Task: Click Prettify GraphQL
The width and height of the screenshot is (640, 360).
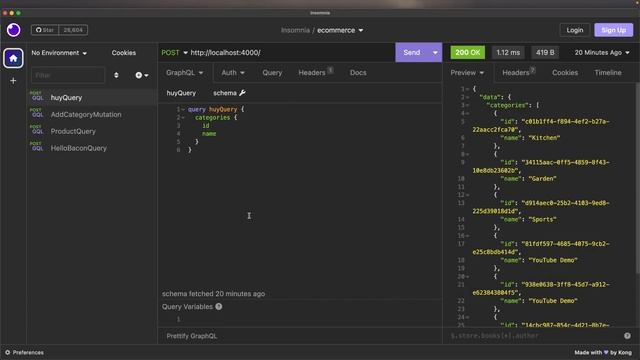Action: (x=191, y=336)
